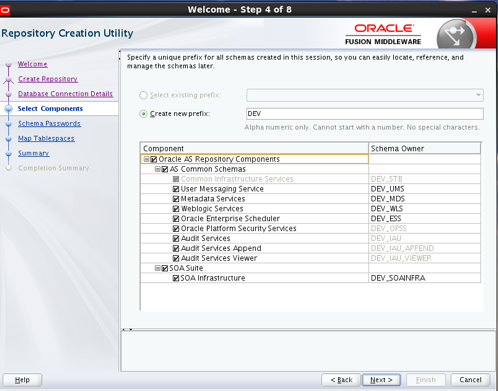The height and width of the screenshot is (391, 498).
Task: Toggle Oracle Platform Security Services checkbox
Action: [x=176, y=229]
